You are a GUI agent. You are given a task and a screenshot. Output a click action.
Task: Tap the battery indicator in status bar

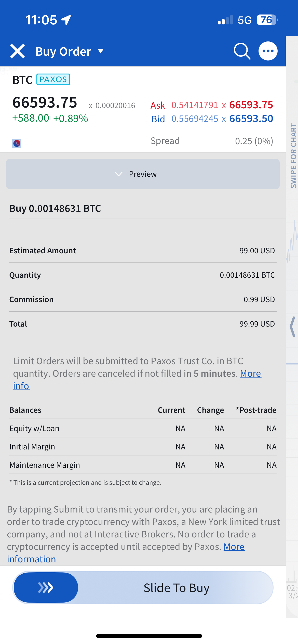click(267, 20)
